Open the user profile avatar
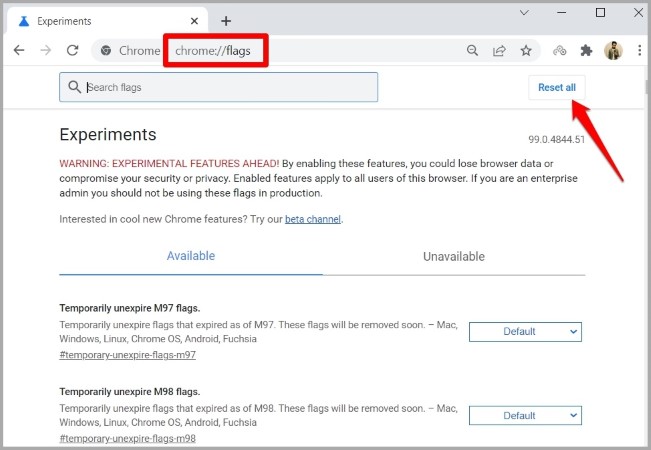This screenshot has width=651, height=450. click(x=614, y=51)
